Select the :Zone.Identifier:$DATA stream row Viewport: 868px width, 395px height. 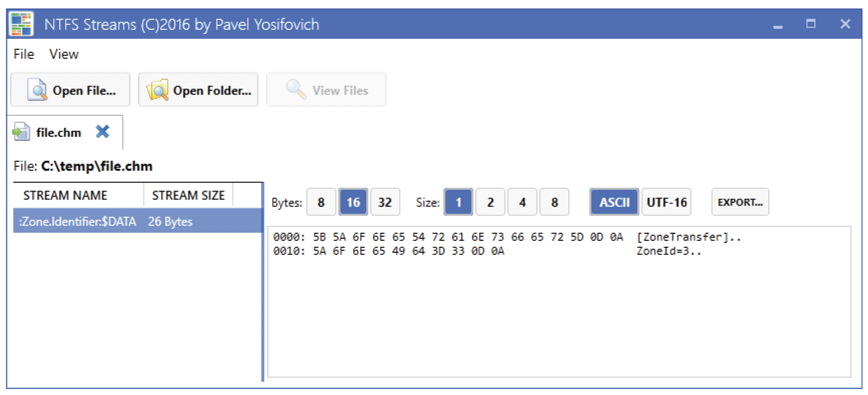point(137,221)
